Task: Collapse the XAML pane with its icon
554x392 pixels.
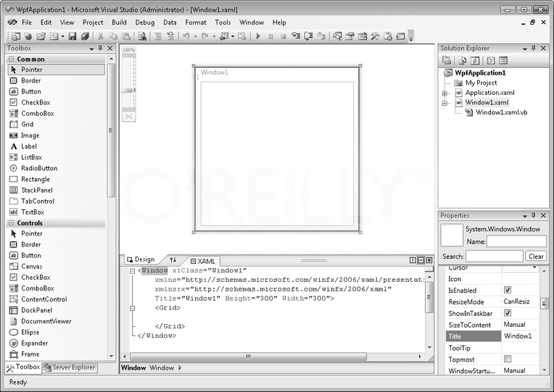Action: click(x=429, y=260)
